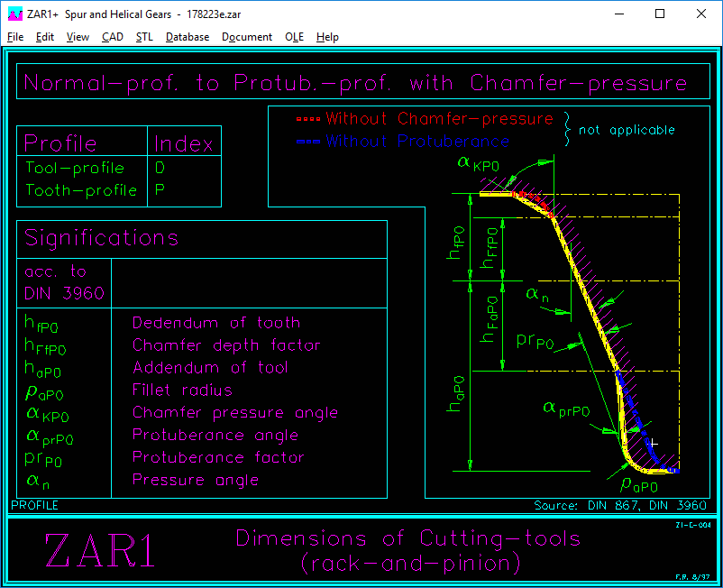Click the 'Source: DIN 867, DIN 3960' note
This screenshot has height=588, width=723.
[x=620, y=506]
